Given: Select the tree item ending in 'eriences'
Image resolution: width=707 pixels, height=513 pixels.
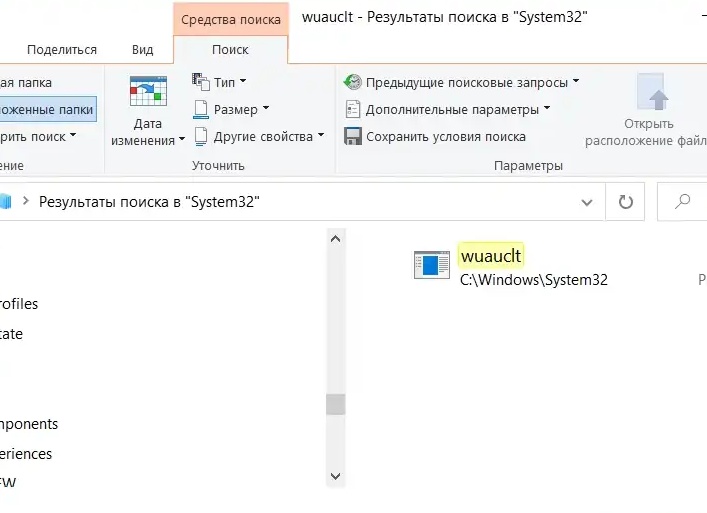Looking at the screenshot, I should (x=26, y=454).
